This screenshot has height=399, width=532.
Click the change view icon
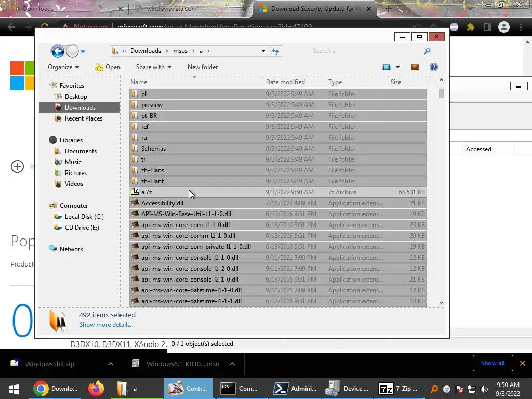coord(387,67)
